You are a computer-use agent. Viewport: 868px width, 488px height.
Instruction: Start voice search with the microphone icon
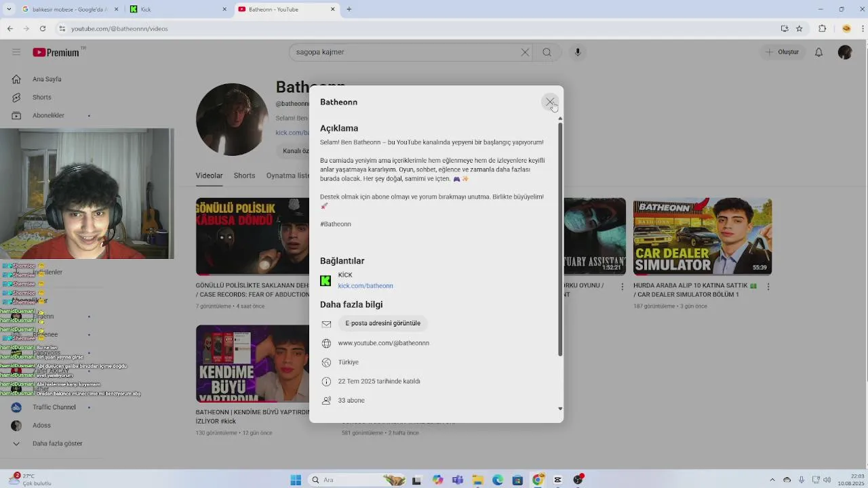[578, 52]
